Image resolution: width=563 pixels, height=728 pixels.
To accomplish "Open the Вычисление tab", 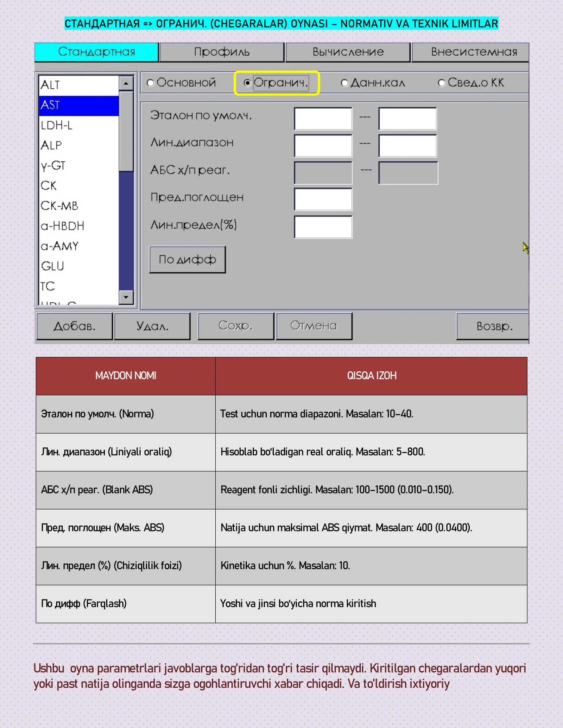I will tap(348, 52).
